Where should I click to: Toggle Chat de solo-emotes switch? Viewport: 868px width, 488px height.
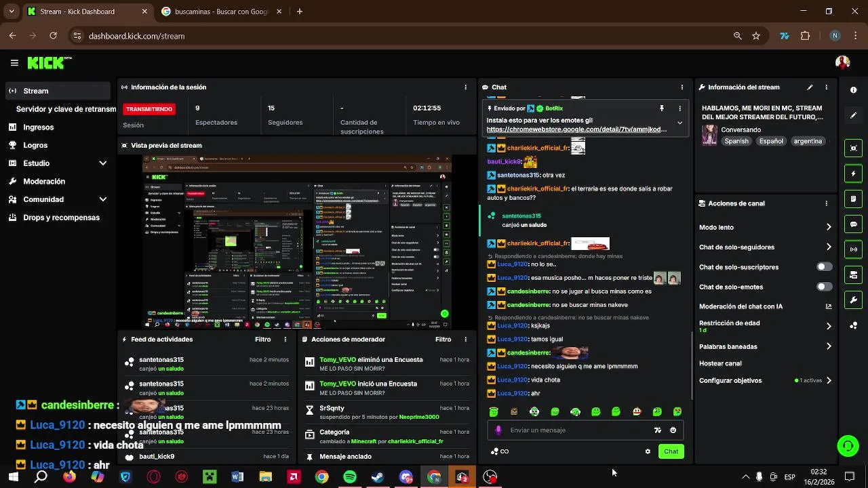[x=824, y=287]
